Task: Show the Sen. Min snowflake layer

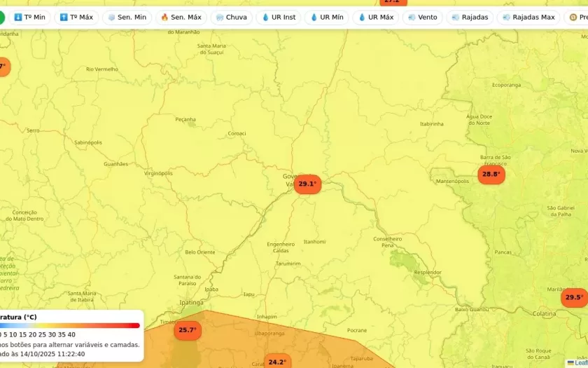Action: [x=127, y=17]
